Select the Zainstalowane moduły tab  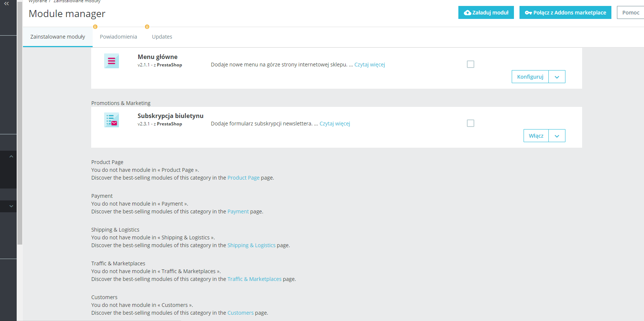(58, 37)
